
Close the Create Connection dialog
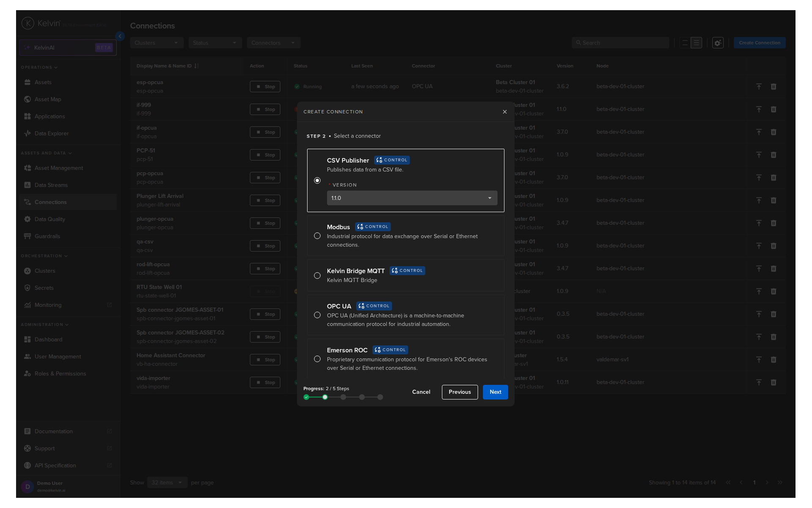click(x=505, y=112)
